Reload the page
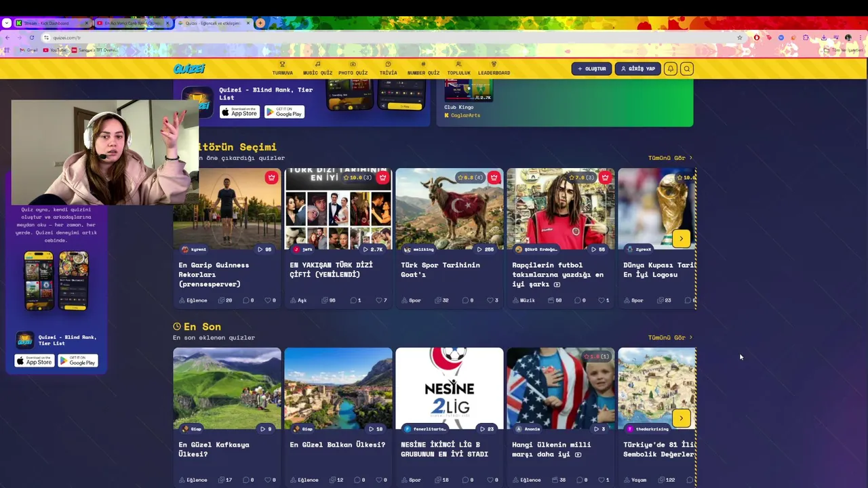Viewport: 868px width, 488px height. click(x=31, y=37)
